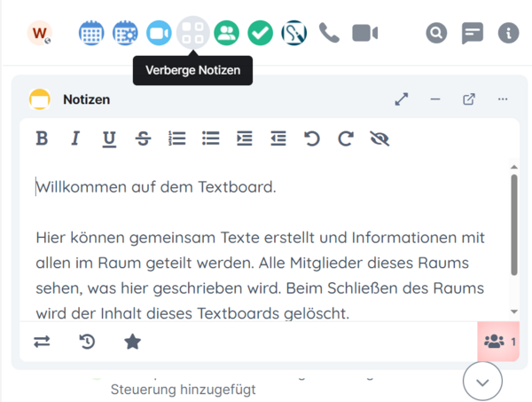This screenshot has height=402, width=532.
Task: Increase text indent
Action: tap(245, 138)
